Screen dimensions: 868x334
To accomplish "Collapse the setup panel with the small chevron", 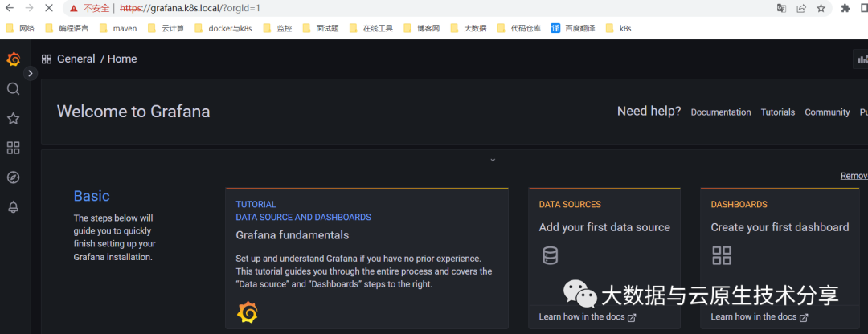I will coord(493,161).
